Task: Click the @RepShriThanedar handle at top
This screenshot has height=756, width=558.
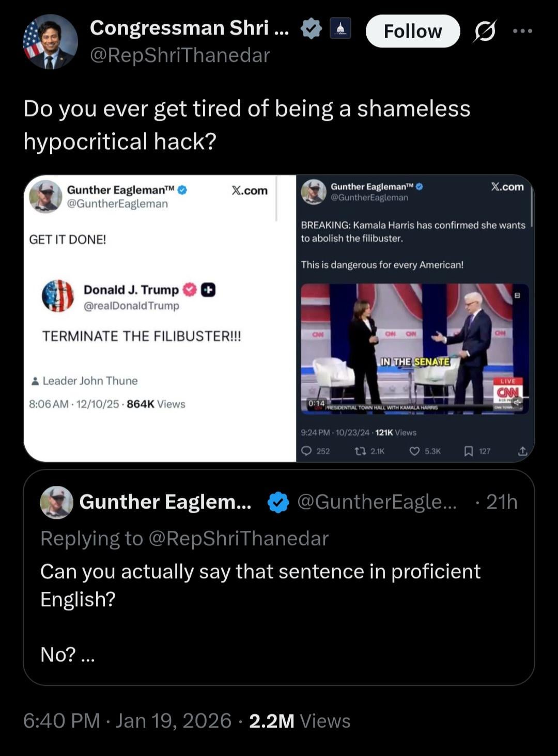Action: (x=180, y=55)
